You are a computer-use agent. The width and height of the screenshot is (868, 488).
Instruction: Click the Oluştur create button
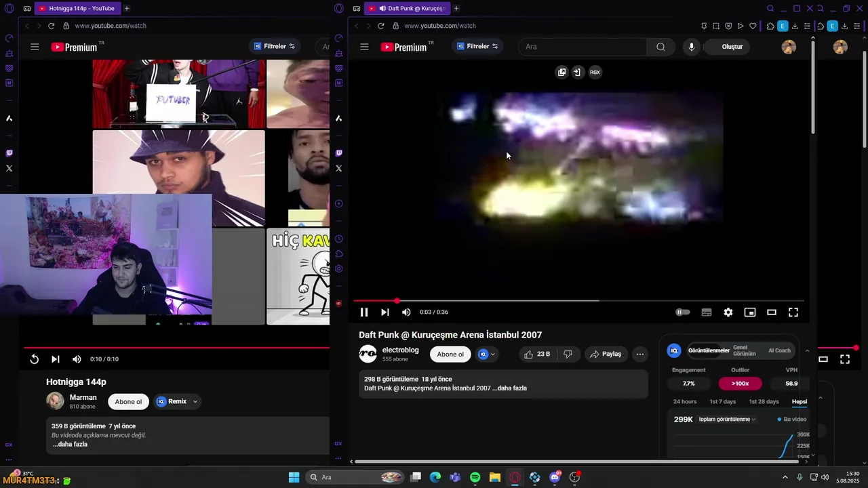pyautogui.click(x=728, y=47)
